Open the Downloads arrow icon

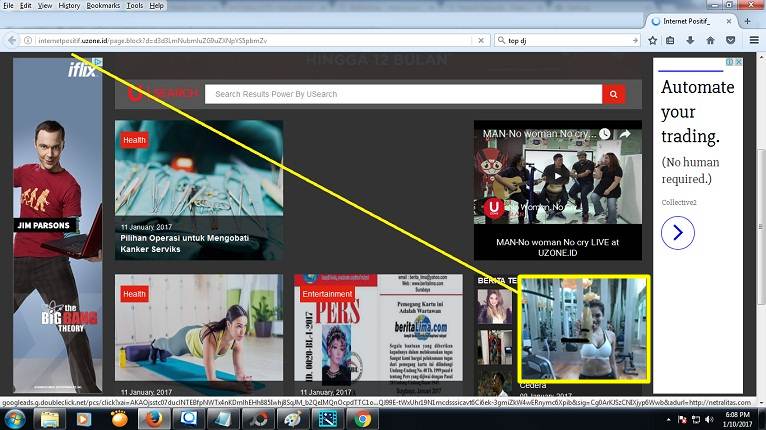(x=690, y=41)
